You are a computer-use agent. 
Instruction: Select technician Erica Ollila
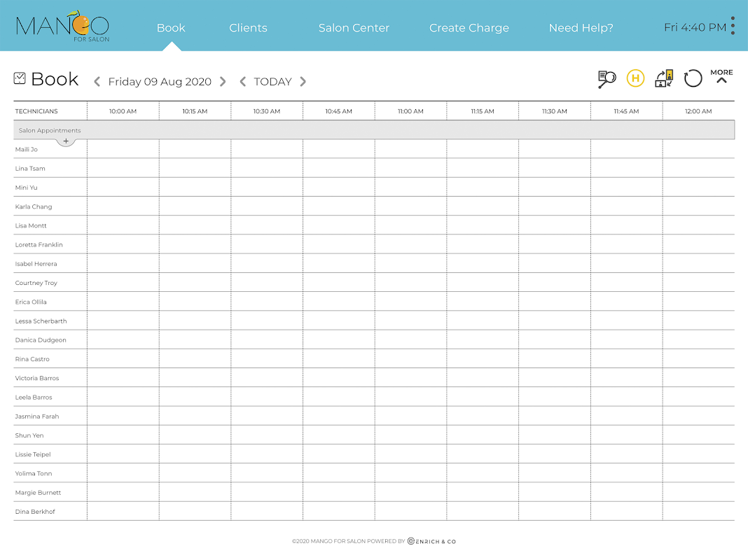[x=31, y=302]
